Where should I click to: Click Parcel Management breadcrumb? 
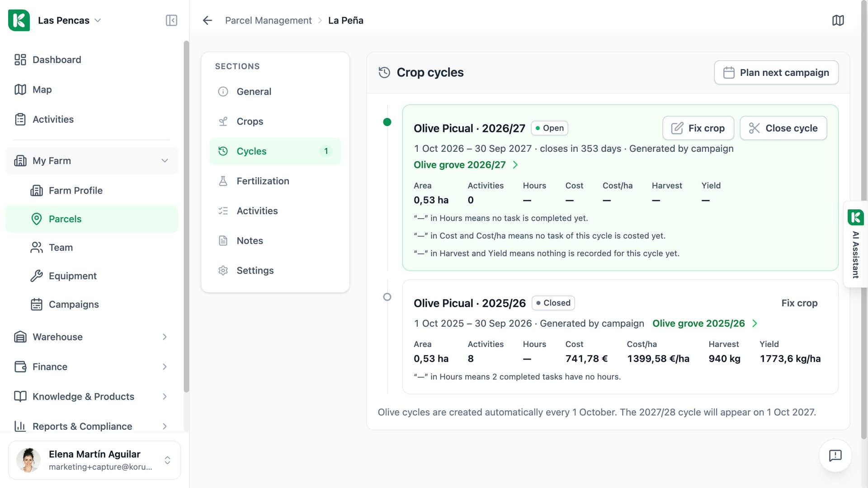click(x=268, y=20)
